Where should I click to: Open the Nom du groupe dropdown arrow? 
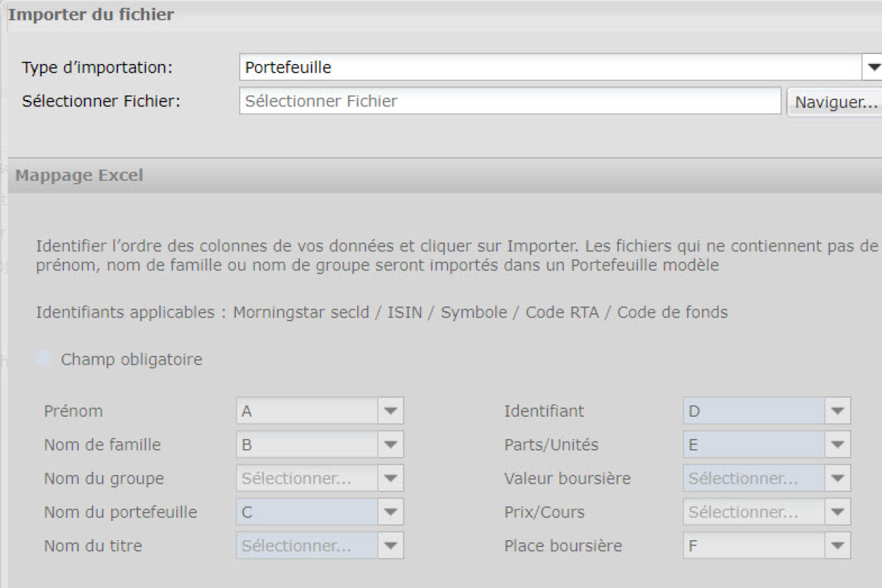coord(391,478)
